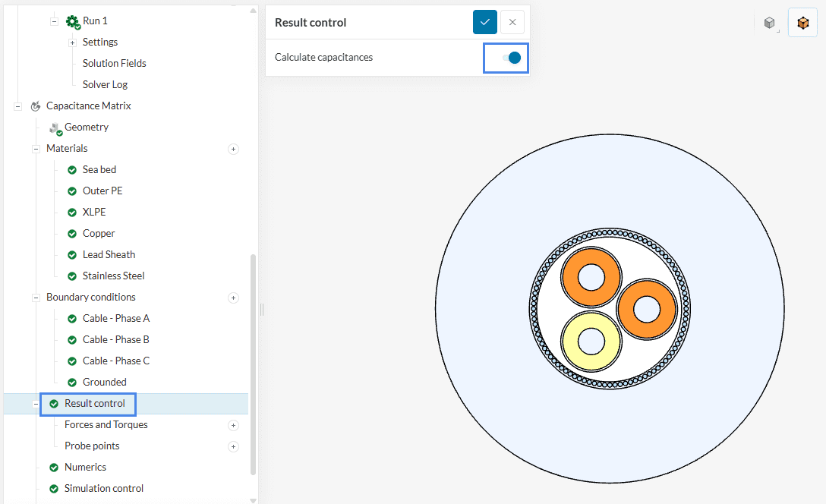Open the gray cube render mode menu

[x=770, y=23]
